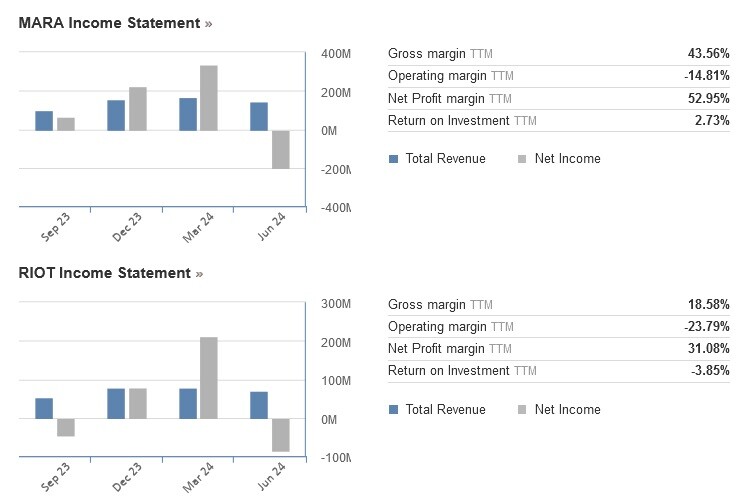Select MARA's negative Jun 24 net income bar
The height and width of the screenshot is (502, 743).
click(x=281, y=149)
